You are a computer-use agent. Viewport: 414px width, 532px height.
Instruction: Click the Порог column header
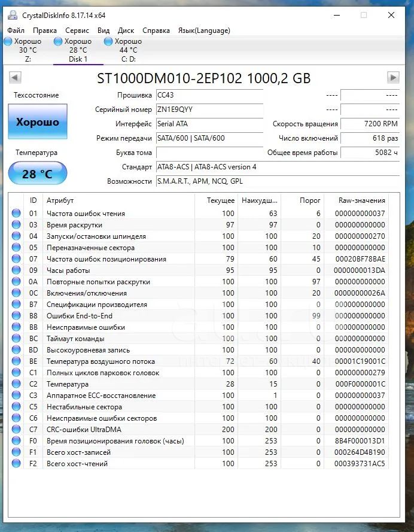303,200
